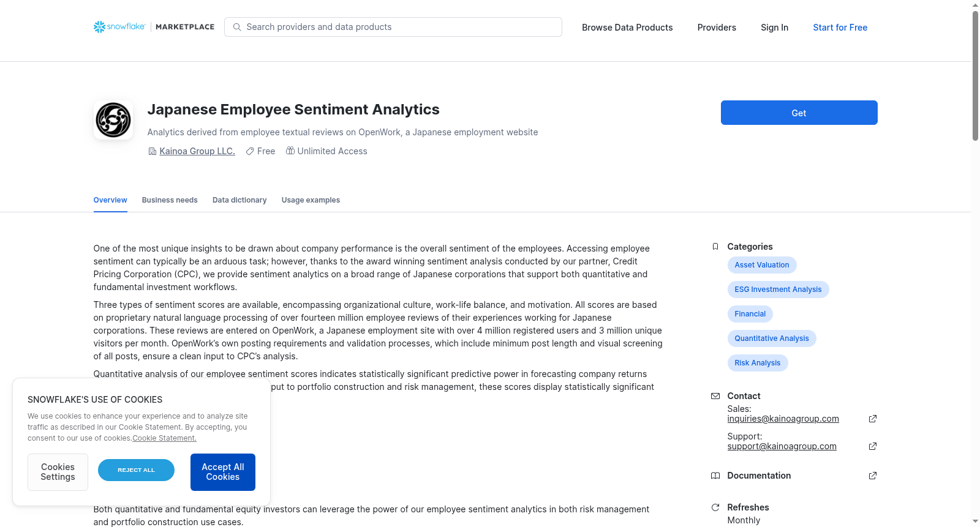The height and width of the screenshot is (527, 980).
Task: Click the subtitle mentioning OpenWork reviews
Action: tap(342, 132)
